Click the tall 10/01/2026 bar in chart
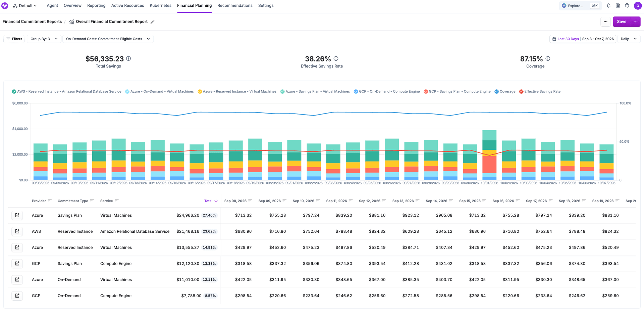Image resolution: width=644 pixels, height=313 pixels. tap(489, 155)
